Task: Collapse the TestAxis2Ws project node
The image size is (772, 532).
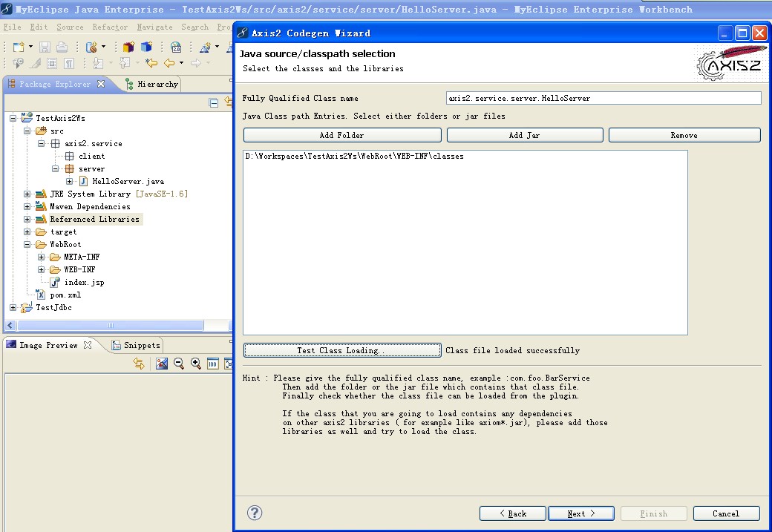Action: click(13, 118)
